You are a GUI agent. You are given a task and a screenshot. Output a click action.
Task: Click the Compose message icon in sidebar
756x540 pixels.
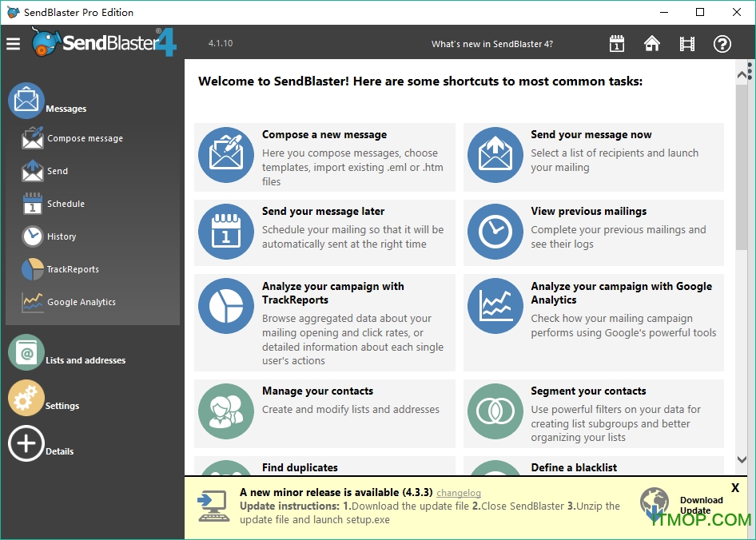pyautogui.click(x=33, y=138)
